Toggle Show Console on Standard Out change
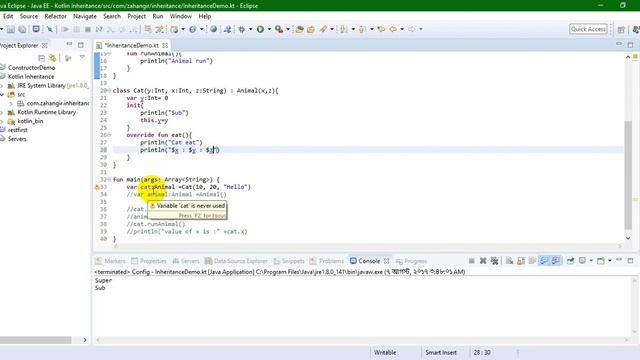640x360 pixels. click(544, 261)
